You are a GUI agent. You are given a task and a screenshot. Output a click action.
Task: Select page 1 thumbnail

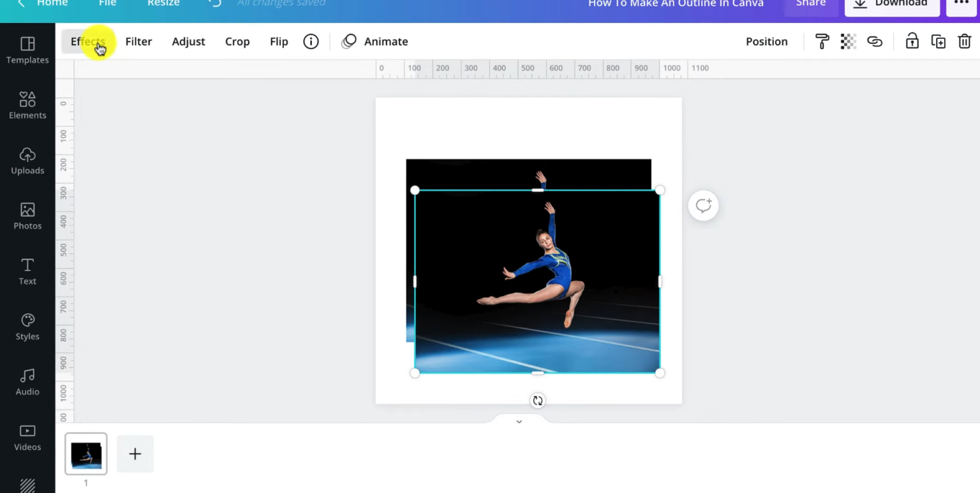click(x=85, y=453)
